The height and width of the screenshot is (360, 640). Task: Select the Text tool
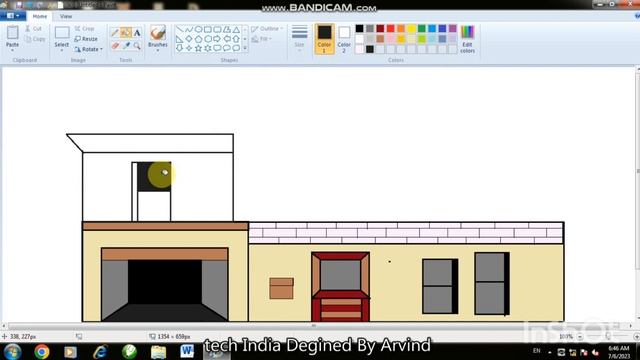coord(137,33)
